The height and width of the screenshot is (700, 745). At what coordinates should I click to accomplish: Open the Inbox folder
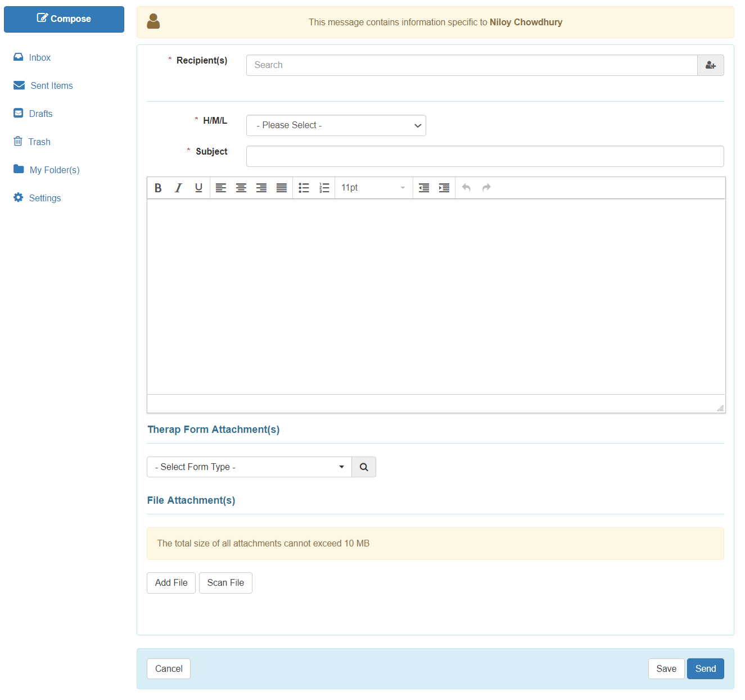click(39, 57)
